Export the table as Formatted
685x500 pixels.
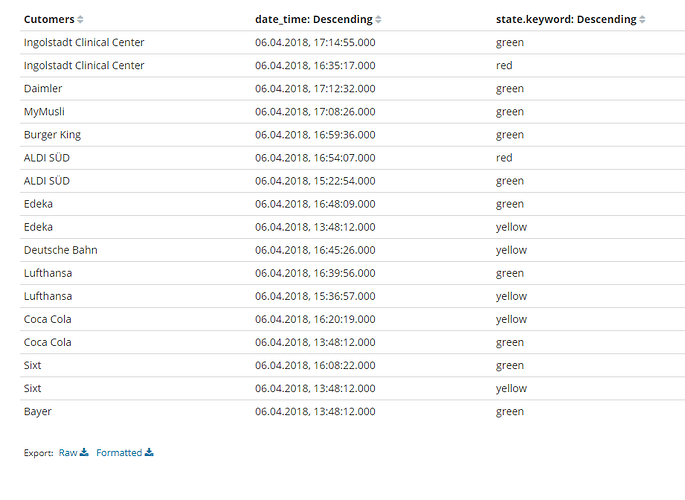pyautogui.click(x=119, y=453)
